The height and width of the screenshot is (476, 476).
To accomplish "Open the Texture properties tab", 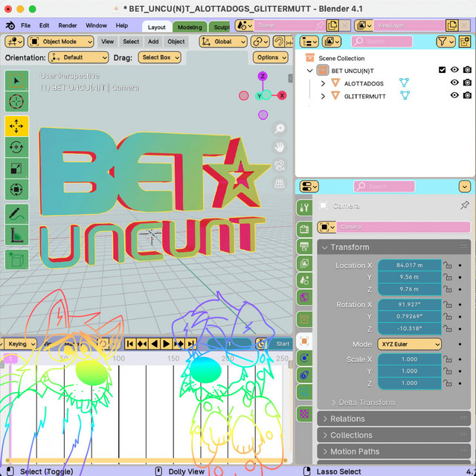I will 304,414.
